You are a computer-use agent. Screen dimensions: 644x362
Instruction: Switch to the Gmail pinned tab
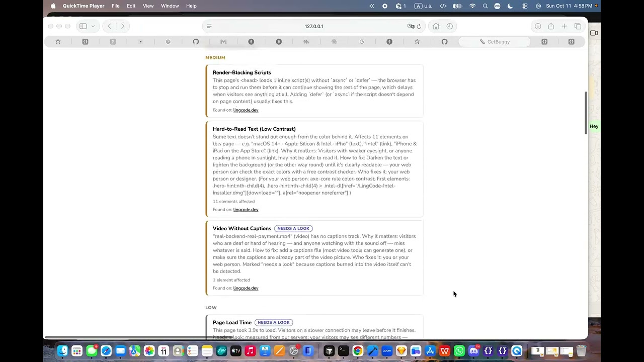(223, 42)
